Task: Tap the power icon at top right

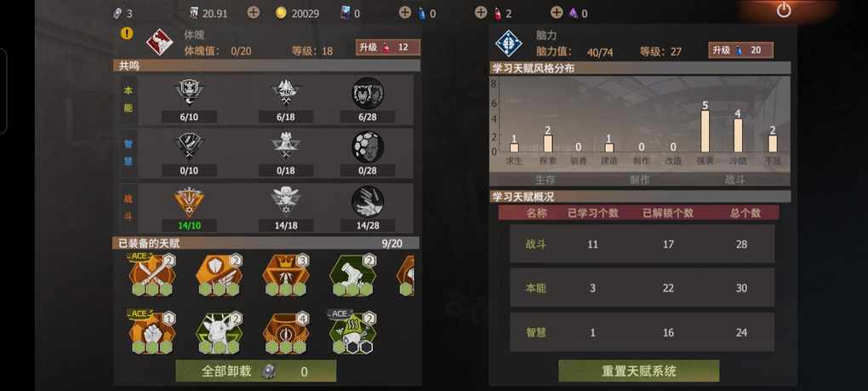Action: click(783, 10)
